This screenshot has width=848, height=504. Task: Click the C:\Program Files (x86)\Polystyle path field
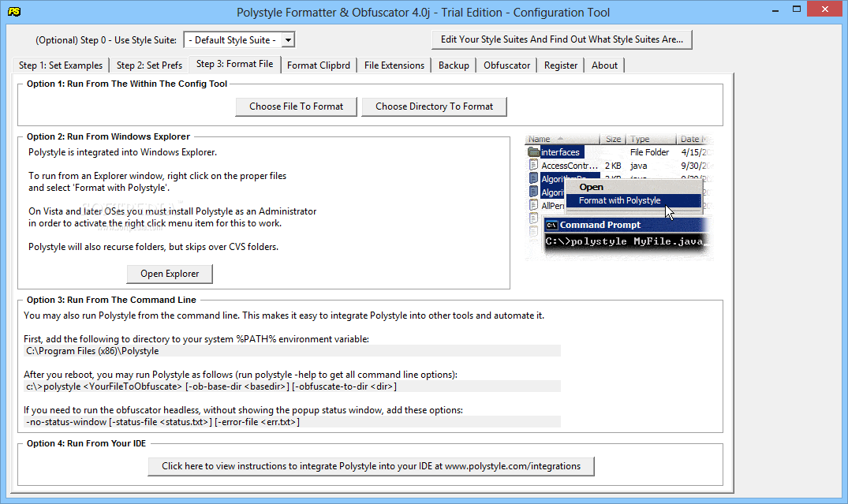(293, 351)
